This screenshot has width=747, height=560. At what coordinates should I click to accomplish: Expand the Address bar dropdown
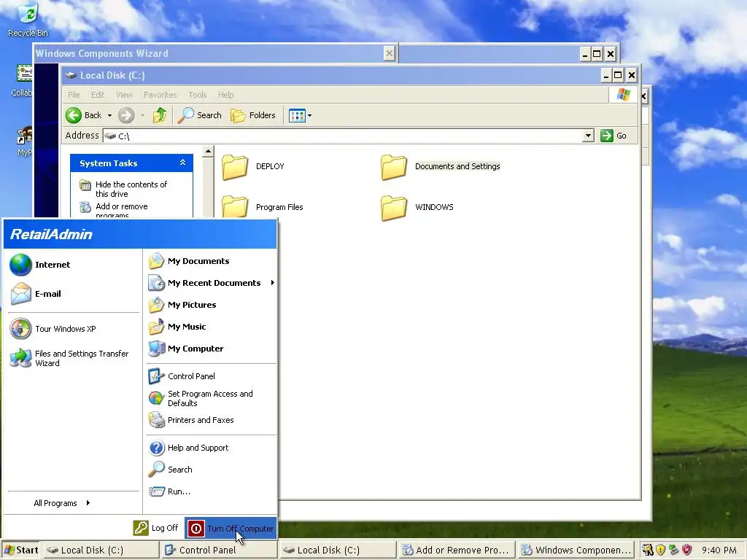click(x=589, y=136)
